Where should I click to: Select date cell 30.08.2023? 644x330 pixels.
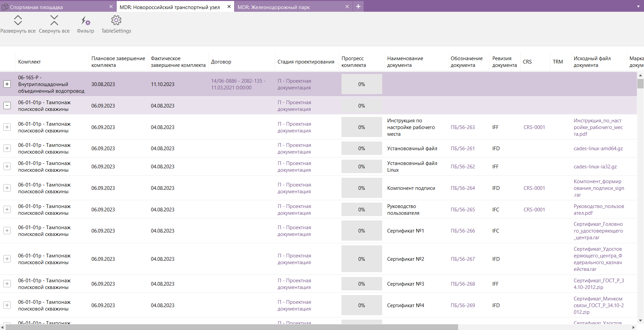click(x=103, y=84)
